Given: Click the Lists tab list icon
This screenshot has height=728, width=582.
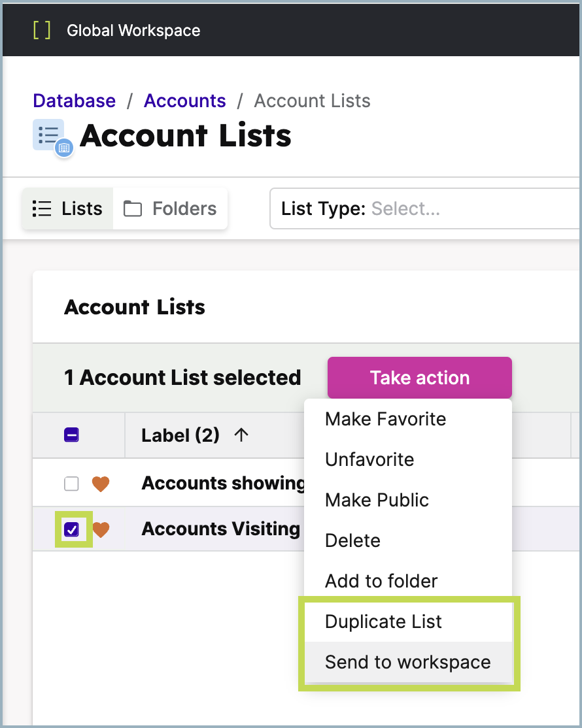Looking at the screenshot, I should pyautogui.click(x=42, y=208).
